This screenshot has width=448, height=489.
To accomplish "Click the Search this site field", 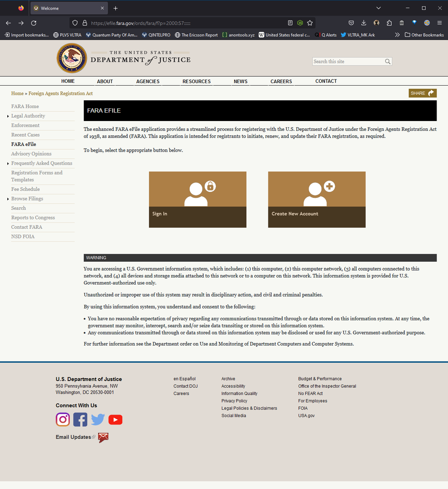I will [x=348, y=62].
